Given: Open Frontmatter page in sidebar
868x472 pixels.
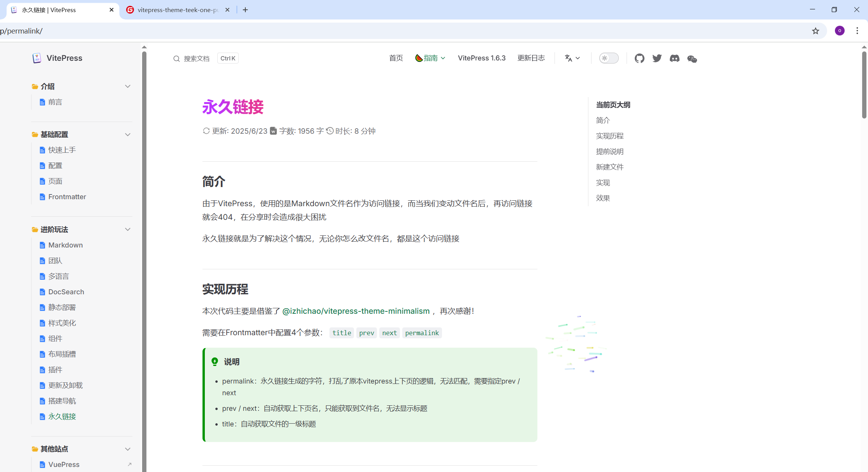Looking at the screenshot, I should point(67,197).
